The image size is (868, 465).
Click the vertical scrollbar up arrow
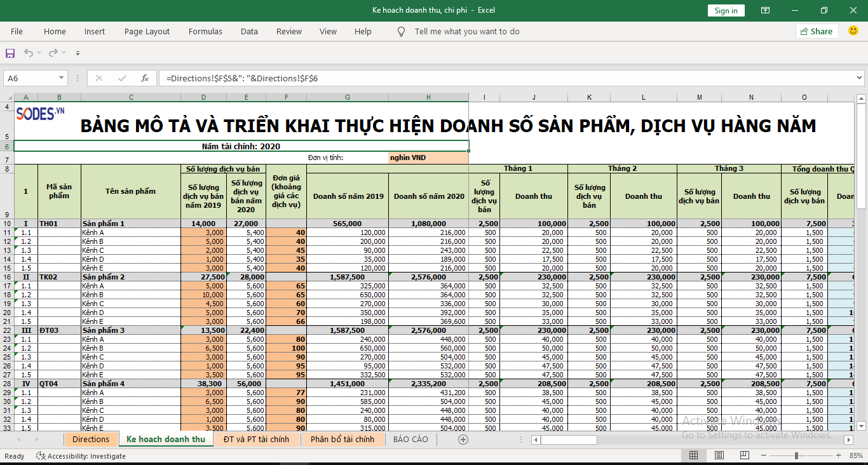(x=862, y=98)
